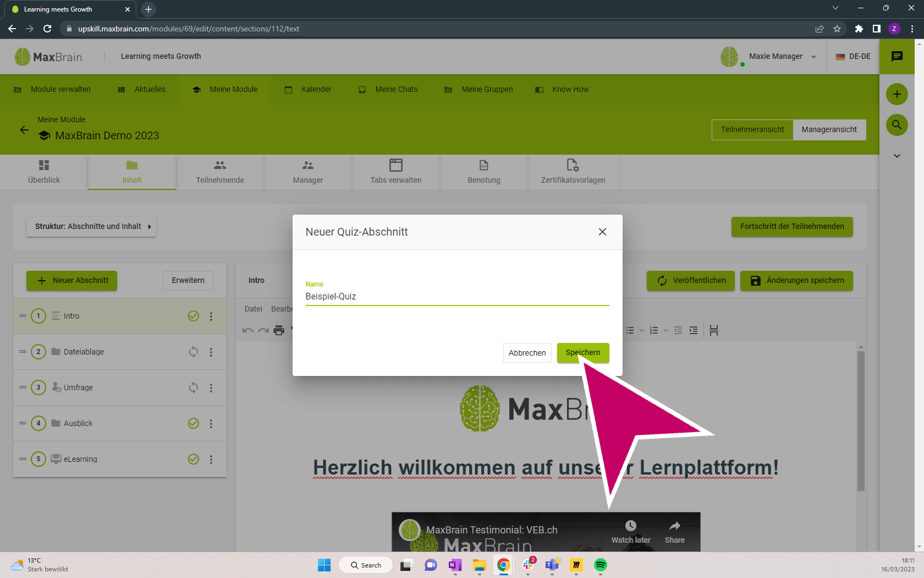924x578 pixels.
Task: Click the MaxBrain logo
Action: tap(48, 57)
